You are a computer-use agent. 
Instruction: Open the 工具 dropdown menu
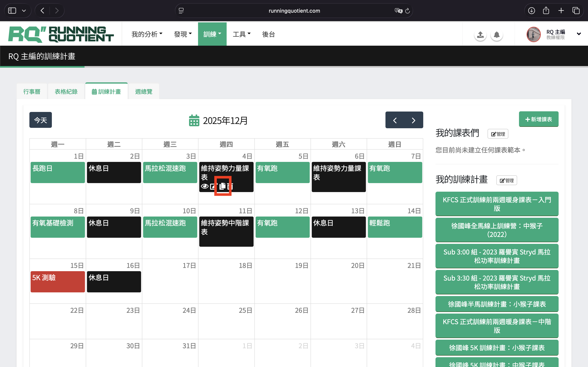pyautogui.click(x=242, y=34)
